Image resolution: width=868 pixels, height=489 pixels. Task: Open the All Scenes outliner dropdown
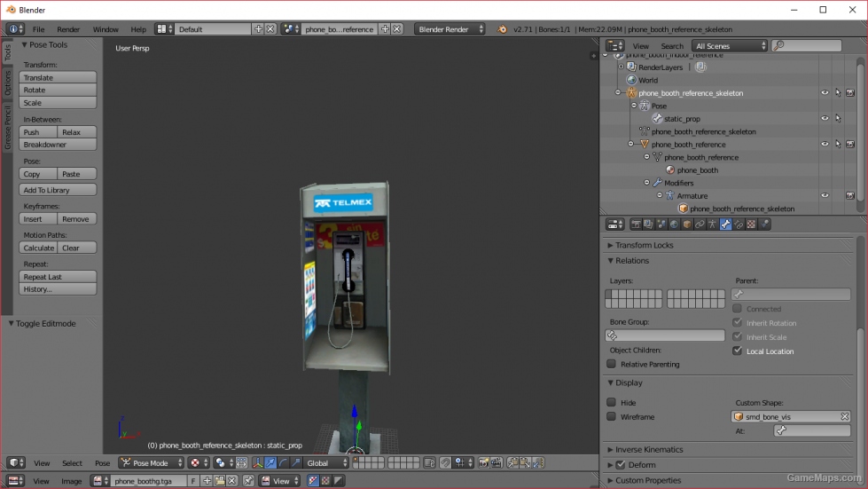[x=731, y=46]
